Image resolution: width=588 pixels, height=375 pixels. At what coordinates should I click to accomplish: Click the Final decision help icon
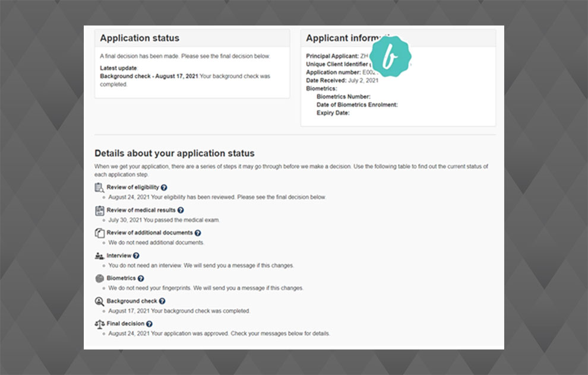[149, 324]
